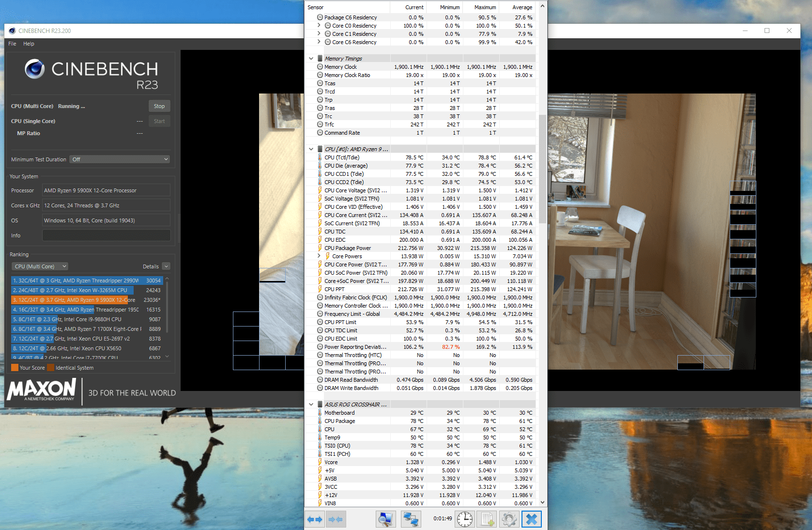Image resolution: width=812 pixels, height=530 pixels.
Task: Click the clock reset timer icon
Action: pos(465,519)
